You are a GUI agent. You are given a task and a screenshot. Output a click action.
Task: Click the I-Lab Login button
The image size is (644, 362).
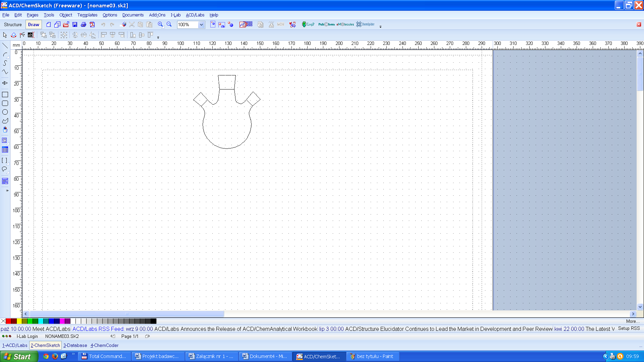point(27,336)
